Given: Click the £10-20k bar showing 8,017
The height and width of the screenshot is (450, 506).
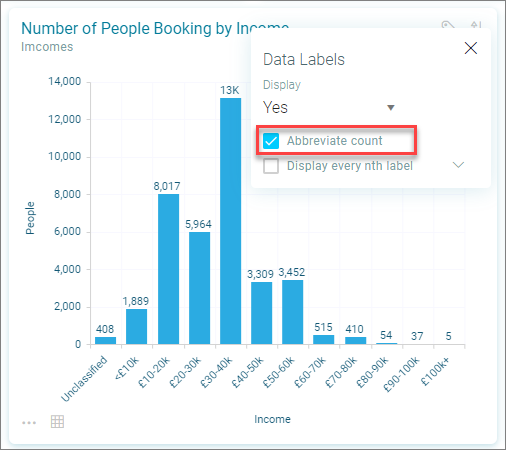Looking at the screenshot, I should (168, 269).
